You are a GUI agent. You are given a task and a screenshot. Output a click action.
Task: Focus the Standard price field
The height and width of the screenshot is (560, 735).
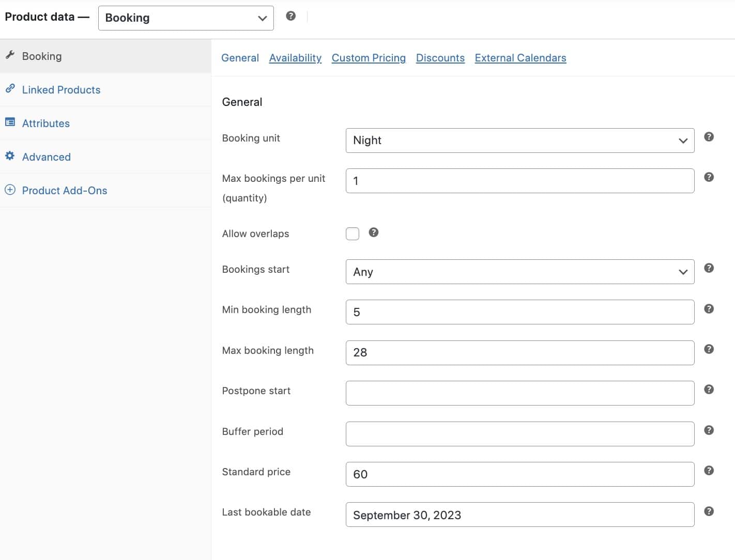coord(520,474)
